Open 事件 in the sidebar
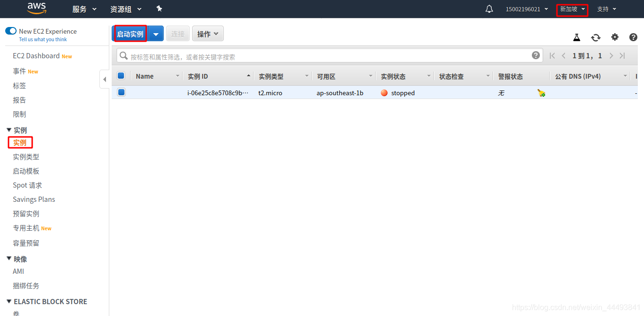Image resolution: width=644 pixels, height=316 pixels. pos(19,71)
